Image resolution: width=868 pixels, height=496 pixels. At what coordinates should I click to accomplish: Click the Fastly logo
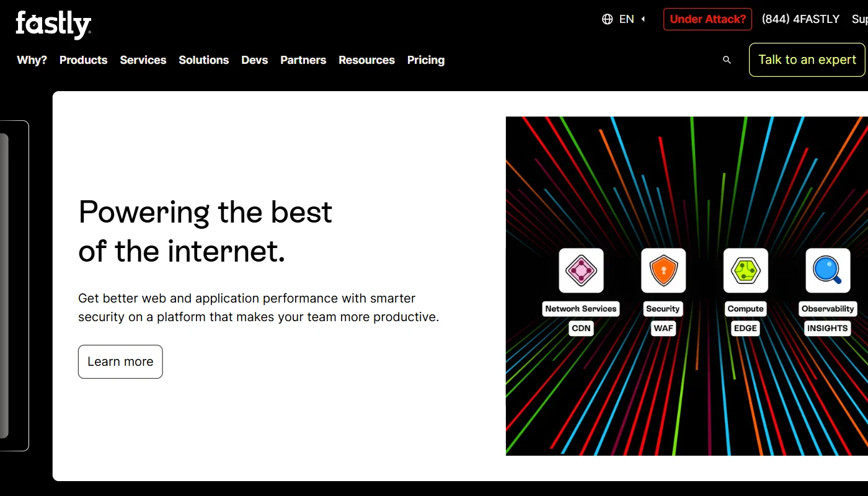tap(53, 25)
